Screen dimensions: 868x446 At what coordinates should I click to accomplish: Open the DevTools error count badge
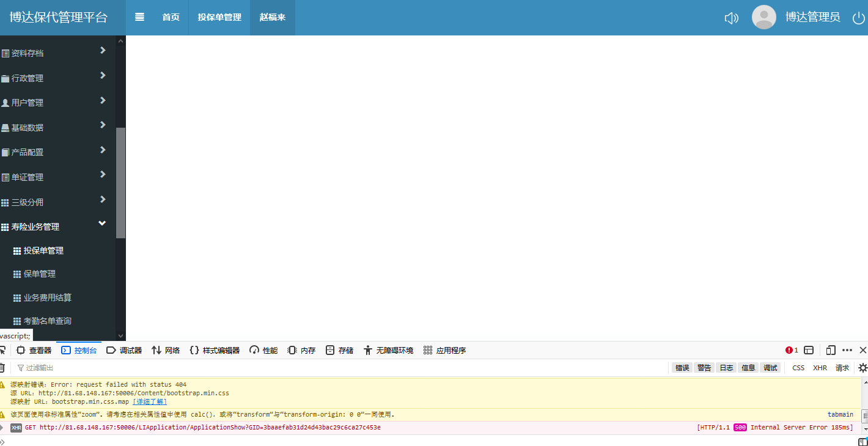792,350
